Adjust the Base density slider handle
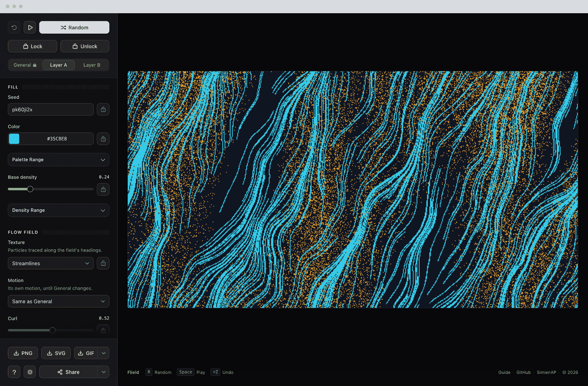The height and width of the screenshot is (386, 588). pyautogui.click(x=30, y=189)
